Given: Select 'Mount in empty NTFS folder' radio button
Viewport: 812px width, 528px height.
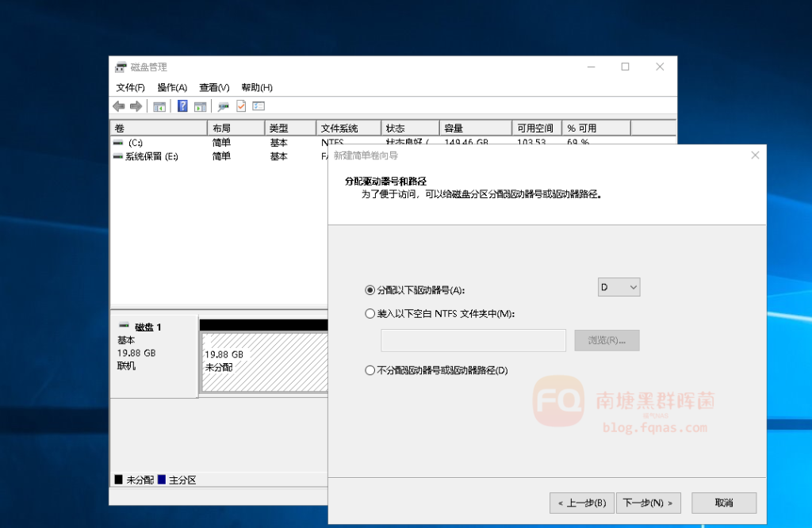Looking at the screenshot, I should pos(370,314).
